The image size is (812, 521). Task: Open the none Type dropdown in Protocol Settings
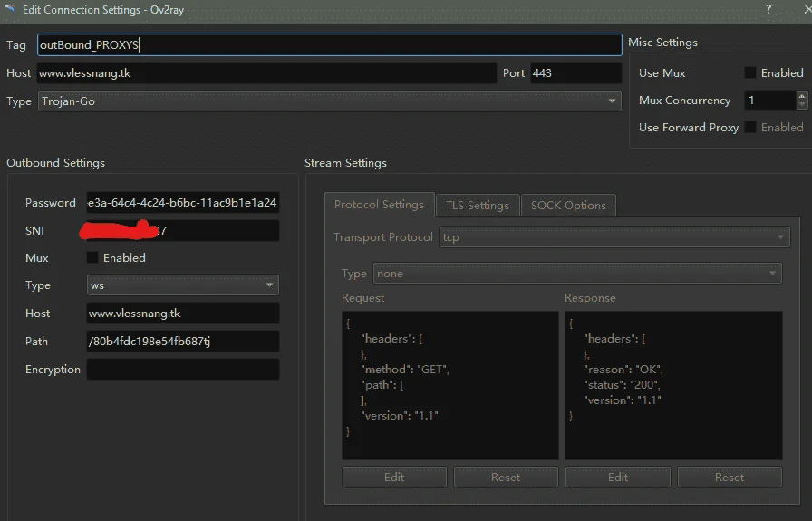coord(577,274)
